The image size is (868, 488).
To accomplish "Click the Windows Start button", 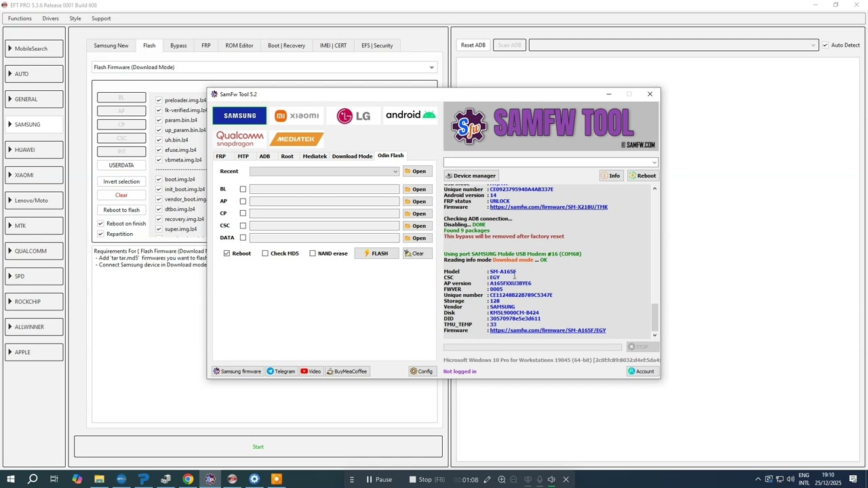I will coord(10,479).
